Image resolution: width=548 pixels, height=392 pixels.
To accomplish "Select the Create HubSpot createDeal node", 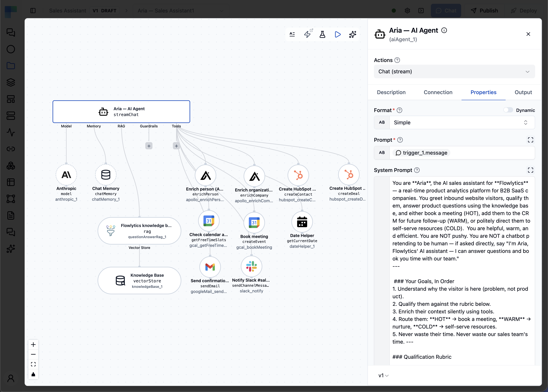I will point(349,174).
